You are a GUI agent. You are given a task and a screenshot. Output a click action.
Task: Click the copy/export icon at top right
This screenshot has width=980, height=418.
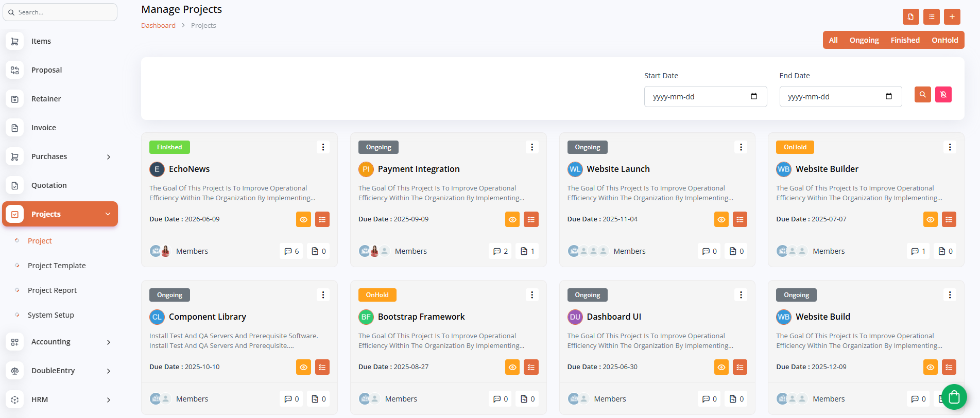[910, 17]
